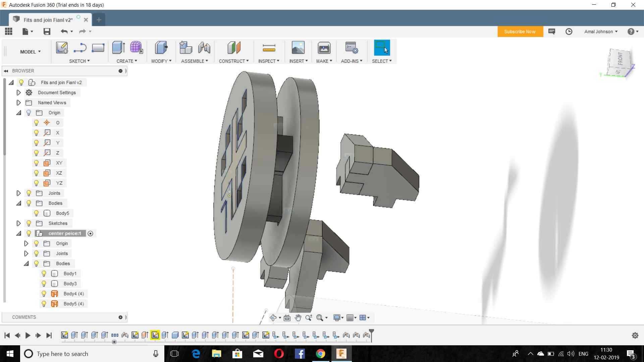Open the ASSEMBLE menu
The image size is (644, 362).
coord(194,61)
